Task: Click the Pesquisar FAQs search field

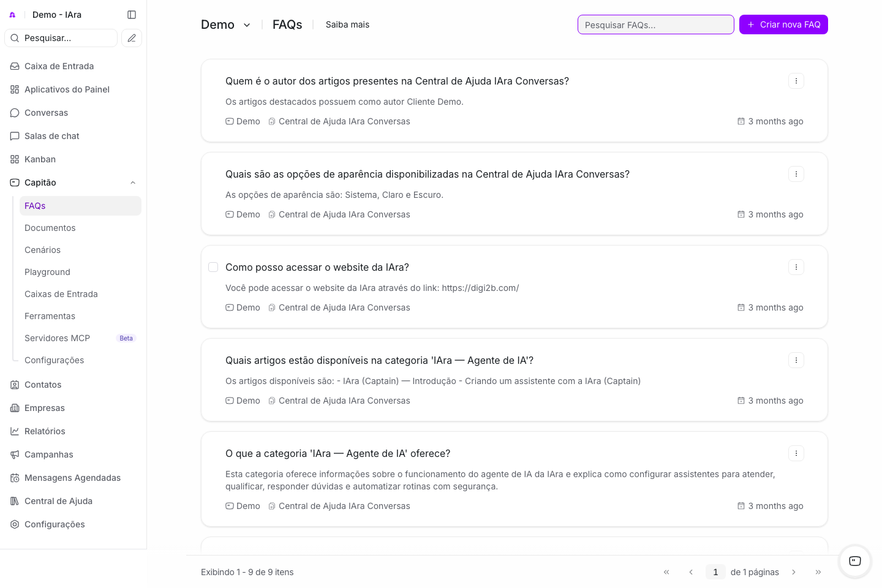Action: click(x=656, y=24)
